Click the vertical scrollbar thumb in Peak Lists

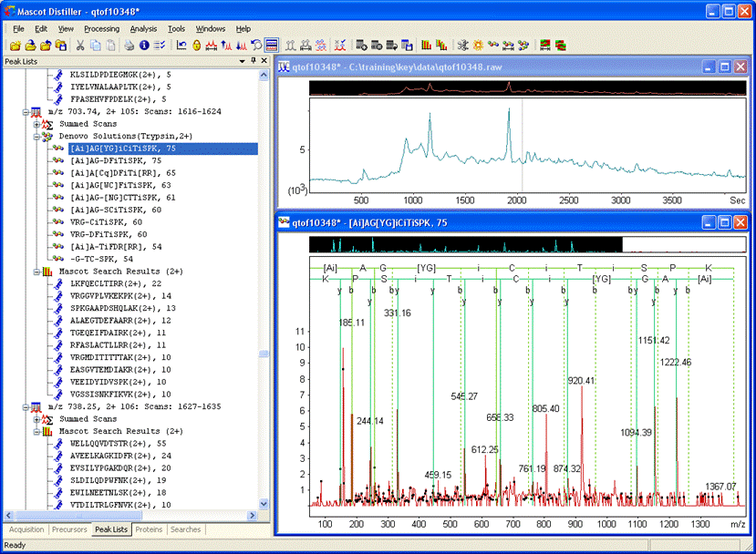pyautogui.click(x=264, y=354)
